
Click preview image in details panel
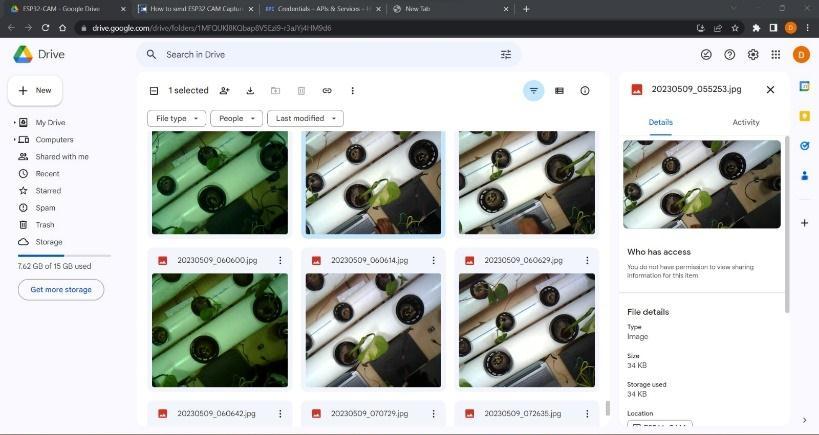pyautogui.click(x=702, y=184)
